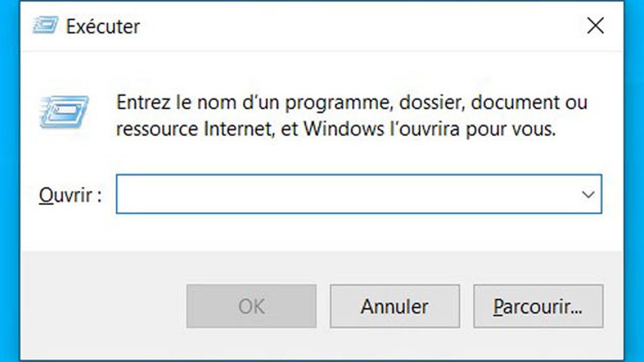Click the description line starting with "Entrez le nom"
This screenshot has width=644, height=362.
coord(352,102)
